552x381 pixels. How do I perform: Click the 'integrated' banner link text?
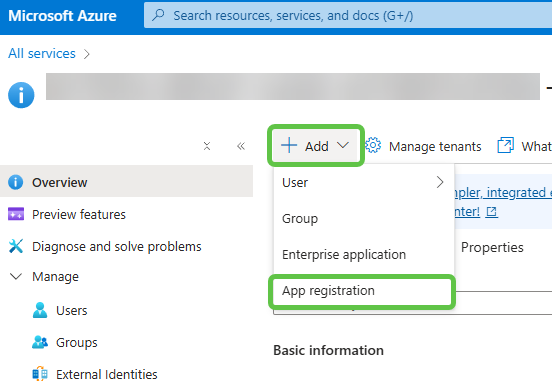[x=516, y=193]
